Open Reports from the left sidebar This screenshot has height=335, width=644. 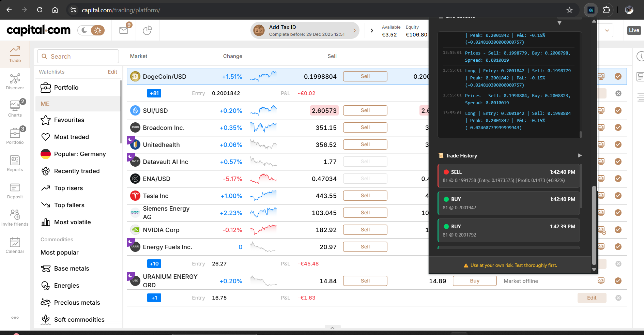(15, 164)
